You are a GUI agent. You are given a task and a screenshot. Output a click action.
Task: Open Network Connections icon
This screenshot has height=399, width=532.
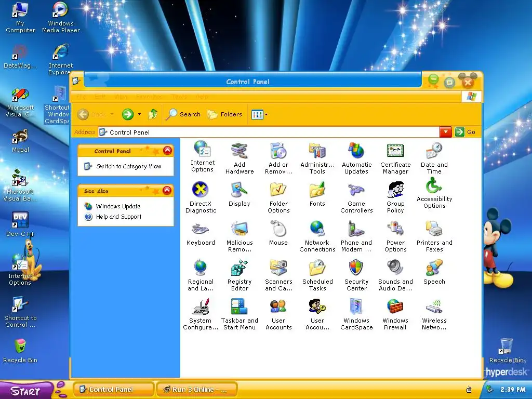(x=317, y=236)
